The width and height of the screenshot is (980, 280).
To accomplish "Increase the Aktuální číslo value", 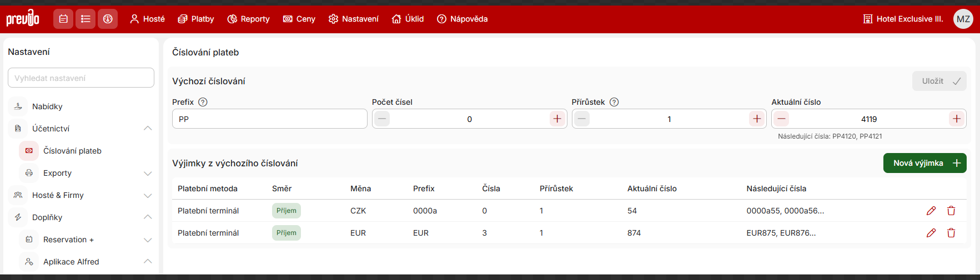I will coord(956,119).
